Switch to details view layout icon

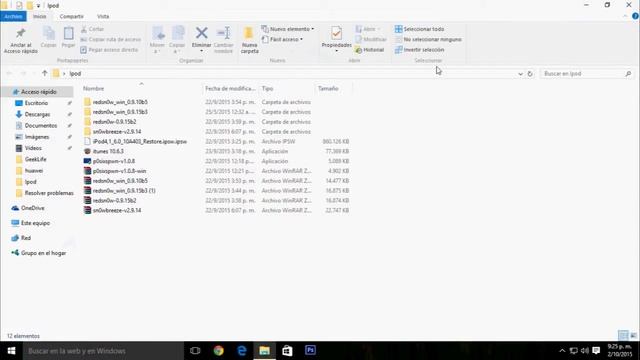pos(623,336)
